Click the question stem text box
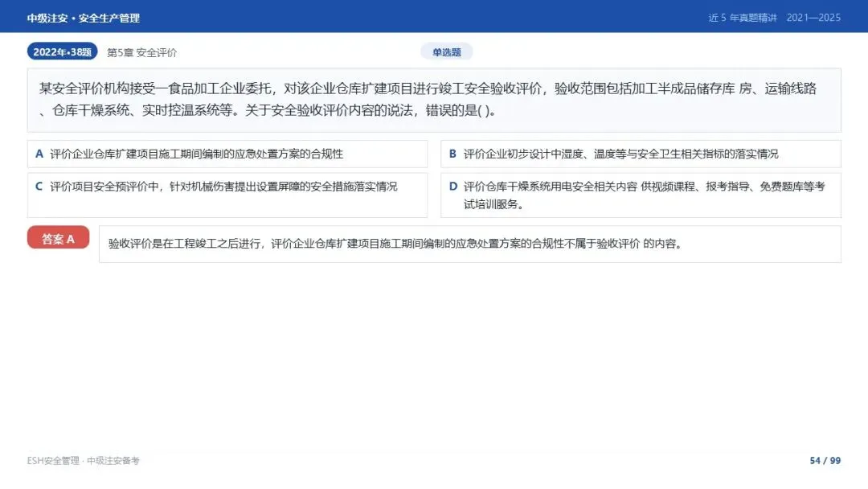Screen dimensions: 868x489 434,101
